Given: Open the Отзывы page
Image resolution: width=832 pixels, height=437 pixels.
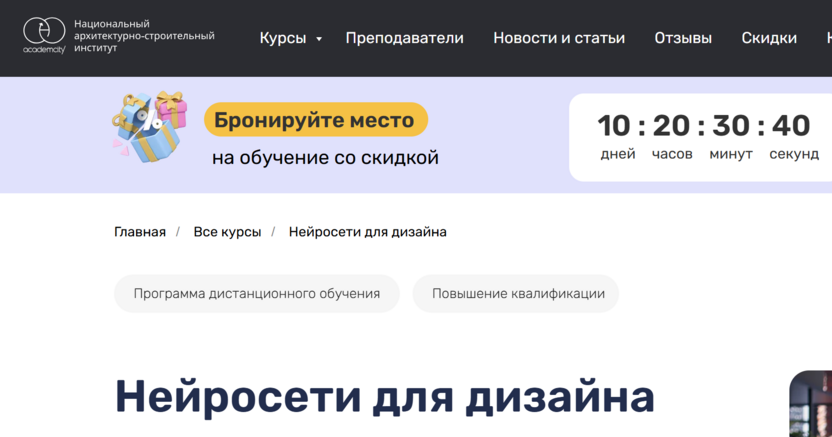Looking at the screenshot, I should pos(683,38).
